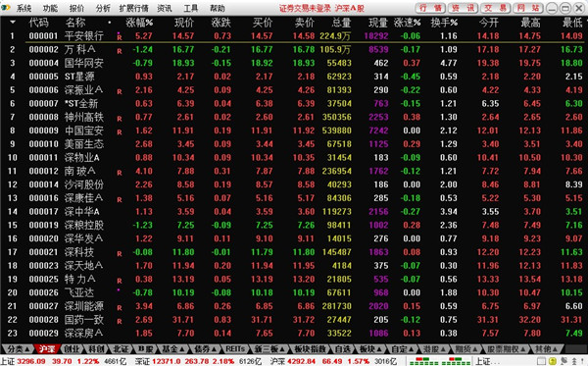The width and height of the screenshot is (588, 366).
Task: Click the yellow icon in the status bar
Action: pos(553,361)
